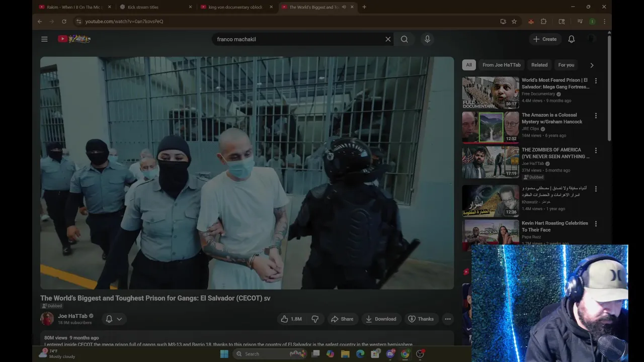Open the Dubbed badge under video title
Image resolution: width=644 pixels, height=362 pixels.
coord(52,306)
